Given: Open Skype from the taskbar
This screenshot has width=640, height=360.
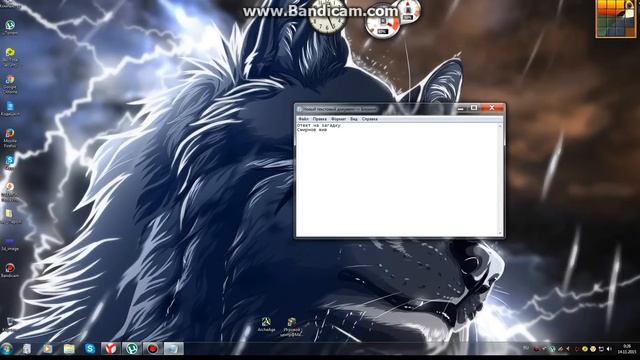Looking at the screenshot, I should [90, 349].
